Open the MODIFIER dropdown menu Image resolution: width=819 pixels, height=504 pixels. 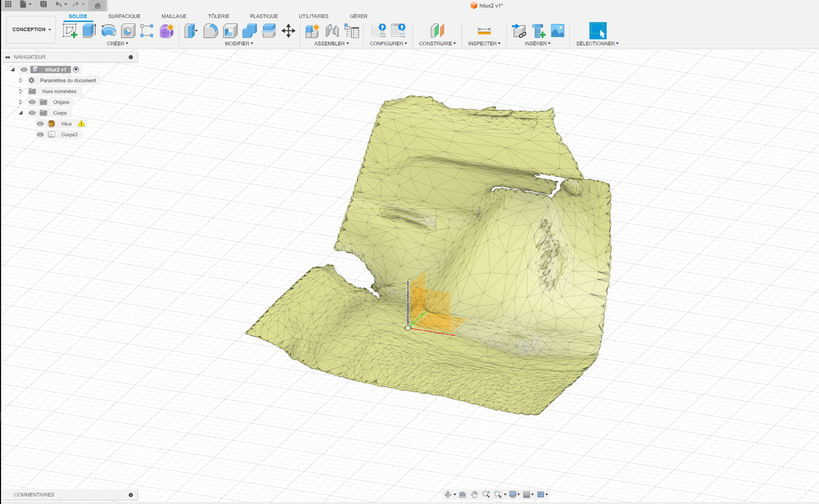point(239,44)
